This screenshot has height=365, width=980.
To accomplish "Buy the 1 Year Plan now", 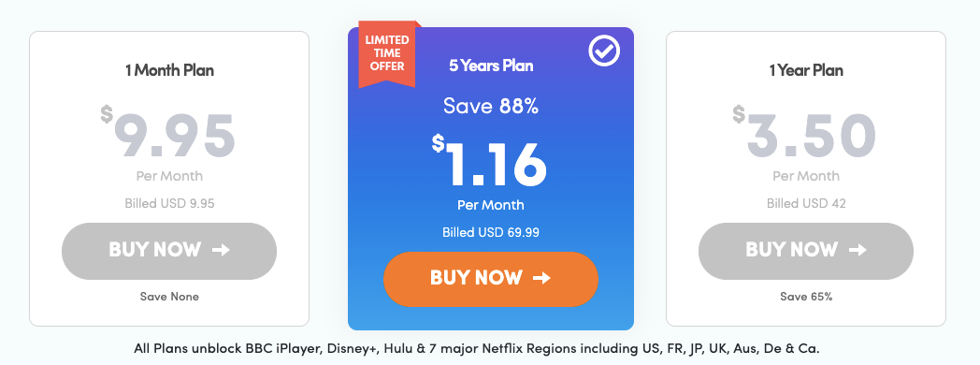I will coord(806,251).
